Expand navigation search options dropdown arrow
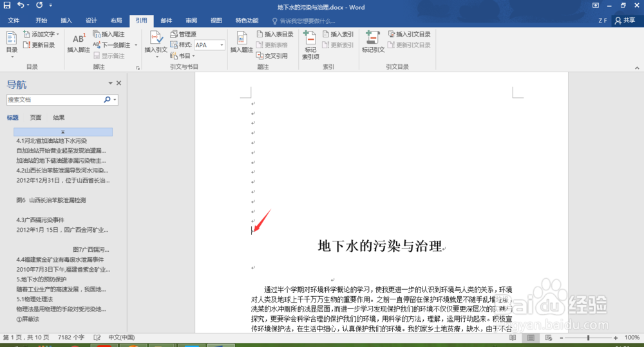 (x=115, y=99)
